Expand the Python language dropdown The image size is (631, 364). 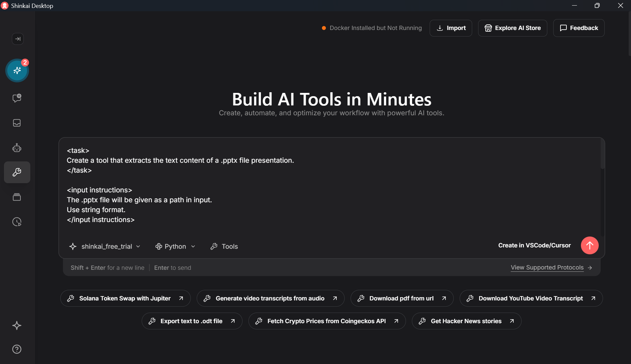coord(175,246)
